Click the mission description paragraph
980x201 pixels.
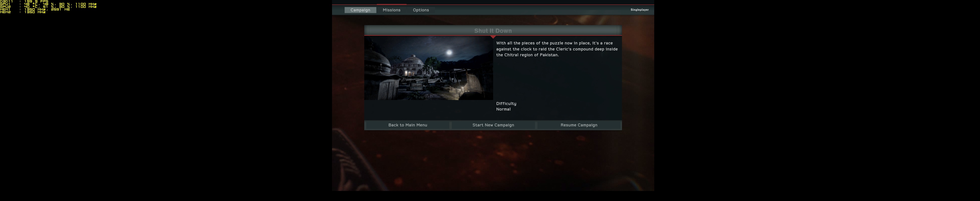(x=557, y=49)
